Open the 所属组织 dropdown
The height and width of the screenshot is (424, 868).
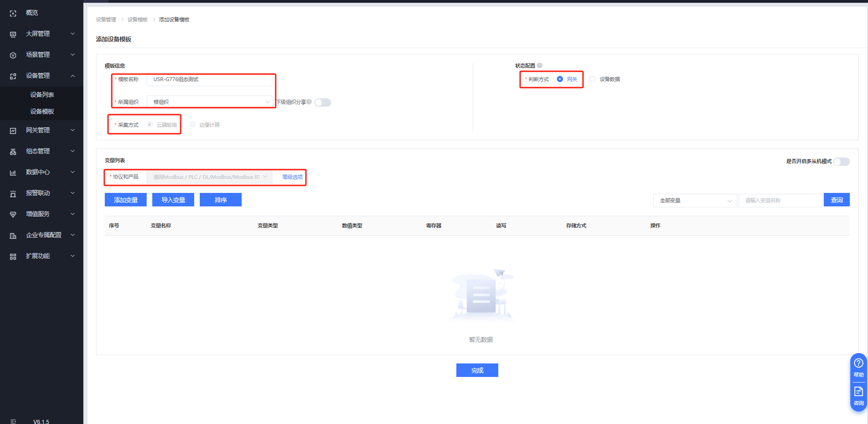(209, 102)
